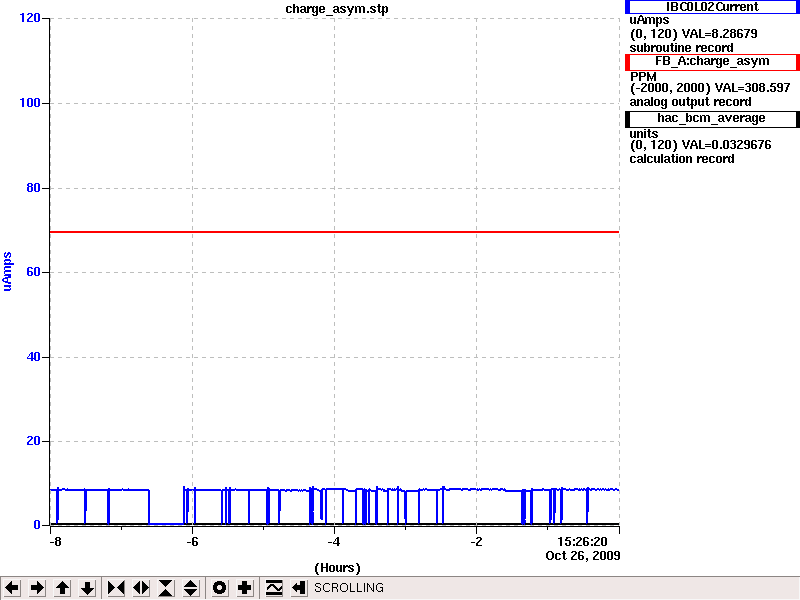
Task: Click the 'subroutine record' text
Action: click(x=681, y=48)
